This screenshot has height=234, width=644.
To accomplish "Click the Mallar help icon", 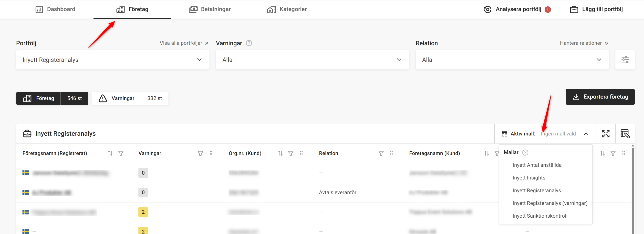I will tap(525, 152).
